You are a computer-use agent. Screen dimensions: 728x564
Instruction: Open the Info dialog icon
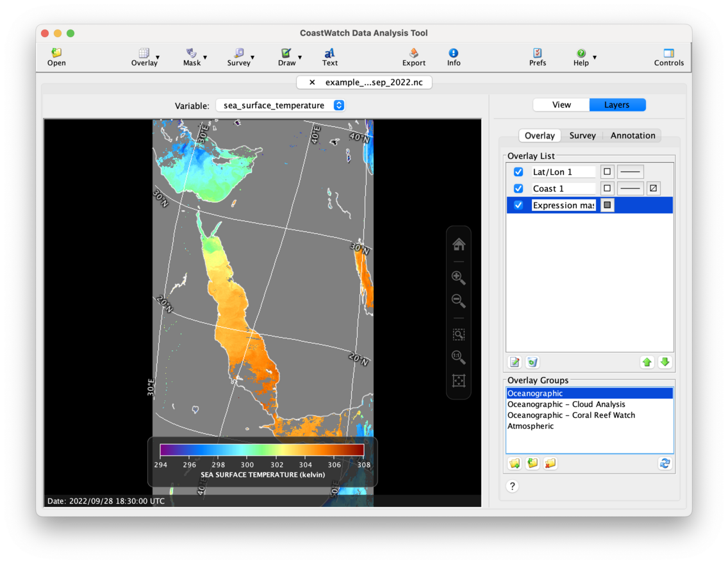(454, 54)
